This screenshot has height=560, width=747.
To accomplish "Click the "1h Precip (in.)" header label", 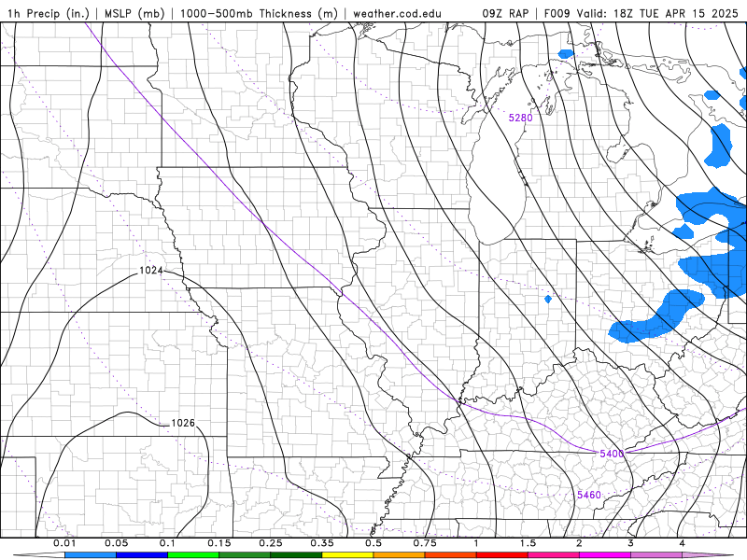I will pyautogui.click(x=49, y=13).
